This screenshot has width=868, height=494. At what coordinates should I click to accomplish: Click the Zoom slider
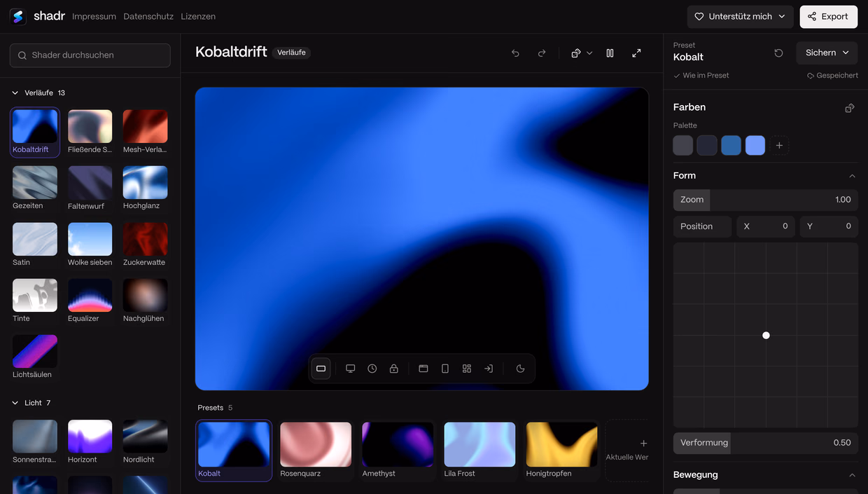(x=766, y=200)
